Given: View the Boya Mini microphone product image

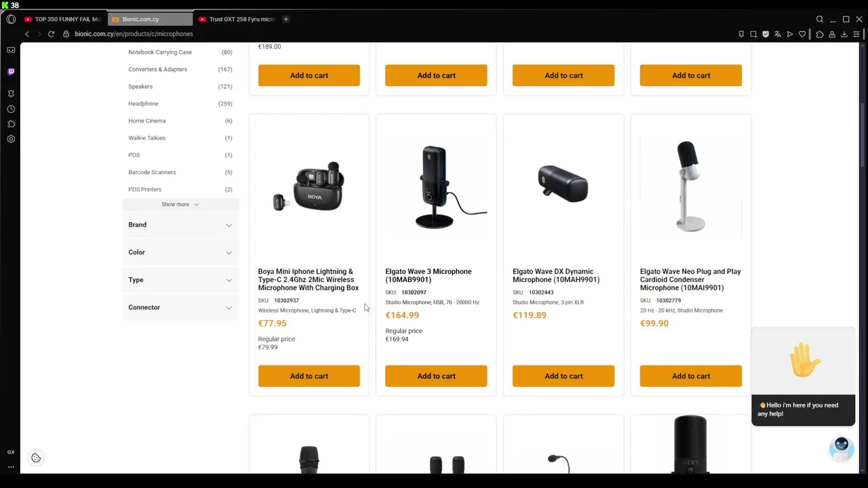Looking at the screenshot, I should (309, 186).
